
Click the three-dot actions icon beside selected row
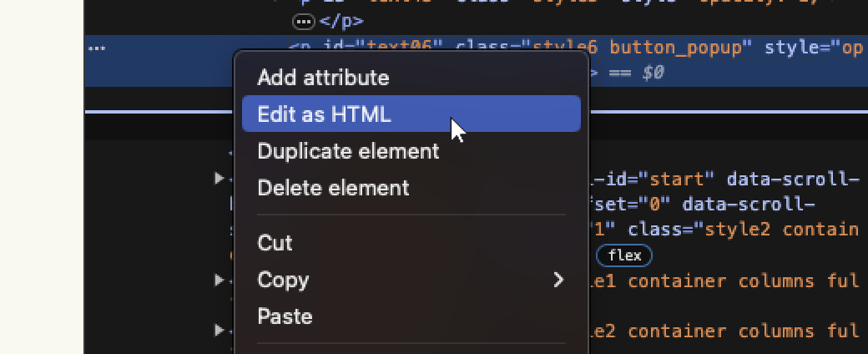[x=97, y=48]
